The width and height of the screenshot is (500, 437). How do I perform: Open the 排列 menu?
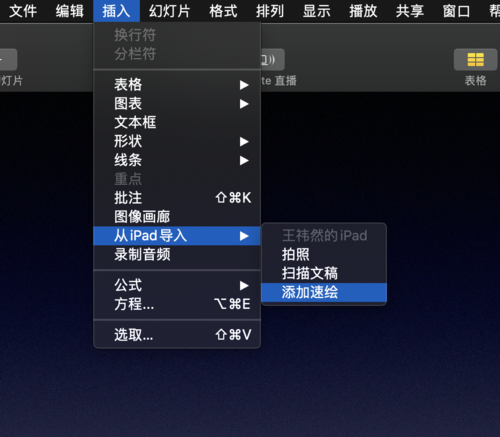270,11
